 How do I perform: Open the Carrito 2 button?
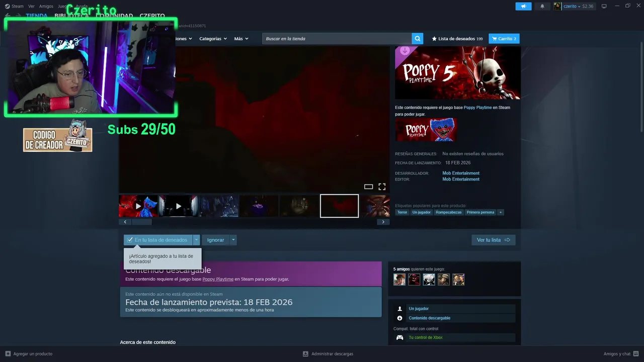click(504, 39)
